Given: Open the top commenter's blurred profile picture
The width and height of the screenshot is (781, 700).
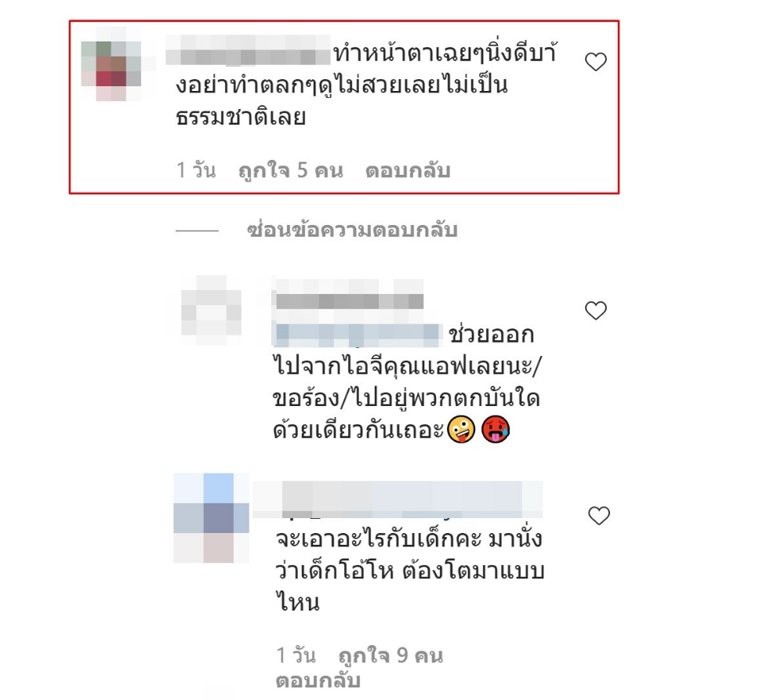Looking at the screenshot, I should coord(111,63).
